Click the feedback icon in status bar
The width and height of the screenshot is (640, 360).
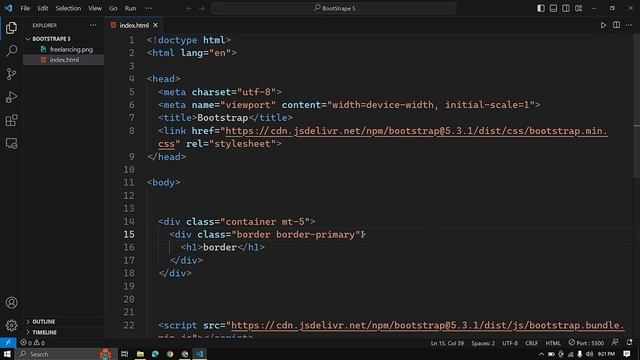click(615, 342)
